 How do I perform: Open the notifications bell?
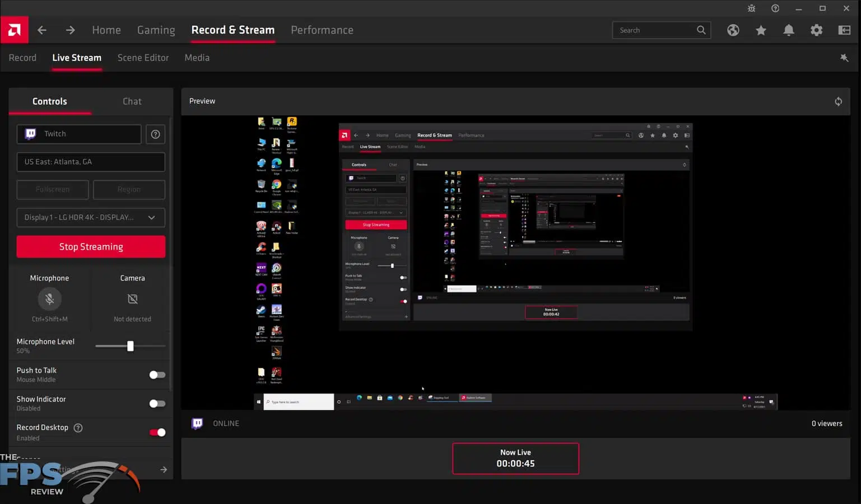[x=789, y=30]
